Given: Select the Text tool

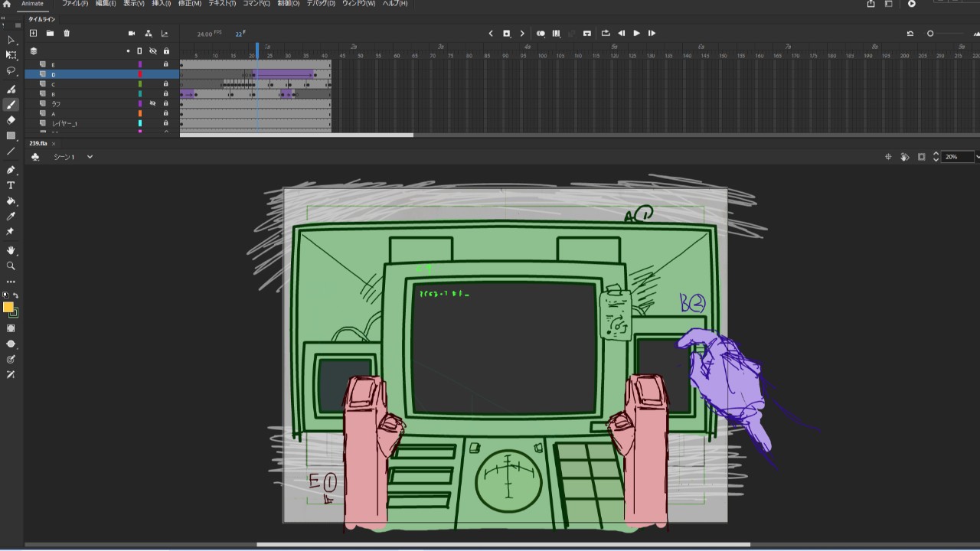Looking at the screenshot, I should coord(11,185).
